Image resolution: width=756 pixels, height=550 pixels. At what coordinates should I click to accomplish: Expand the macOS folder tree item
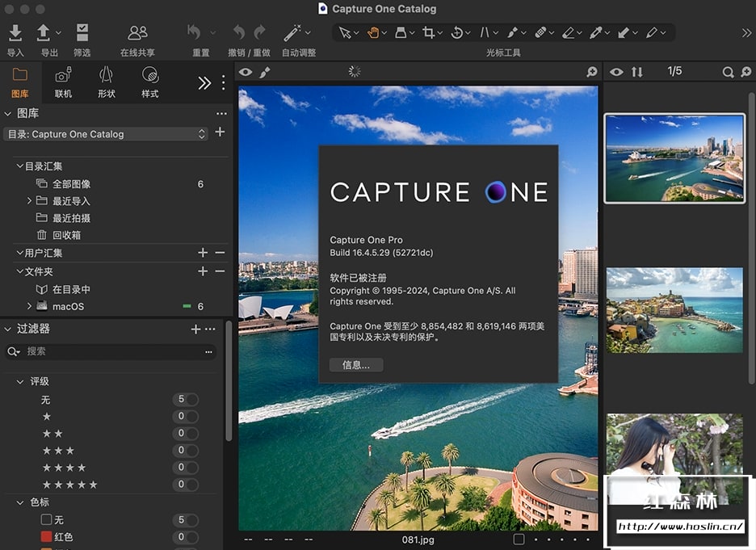(30, 306)
